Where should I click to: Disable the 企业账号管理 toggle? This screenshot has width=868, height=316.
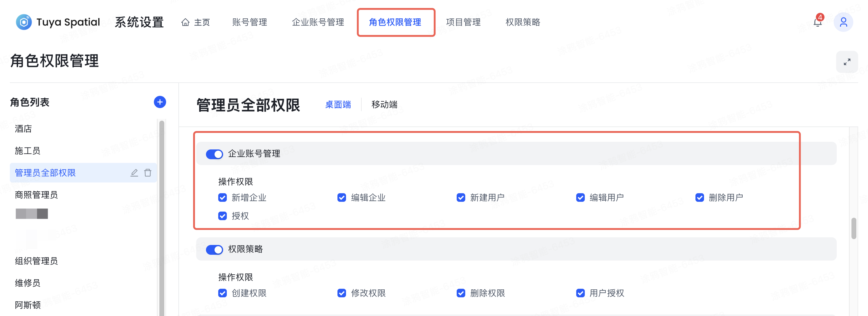coord(214,154)
